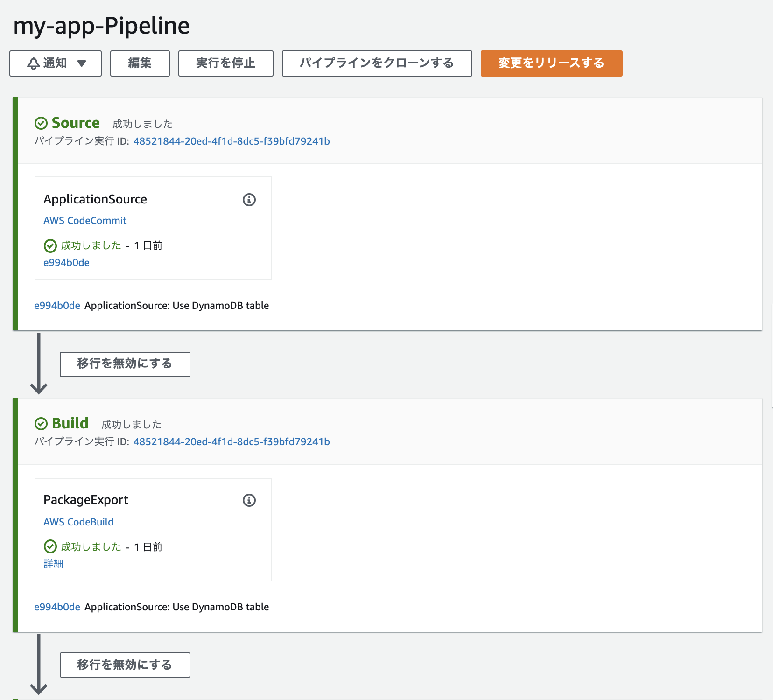This screenshot has height=700, width=773.
Task: Click the 編集 edit button
Action: click(140, 63)
